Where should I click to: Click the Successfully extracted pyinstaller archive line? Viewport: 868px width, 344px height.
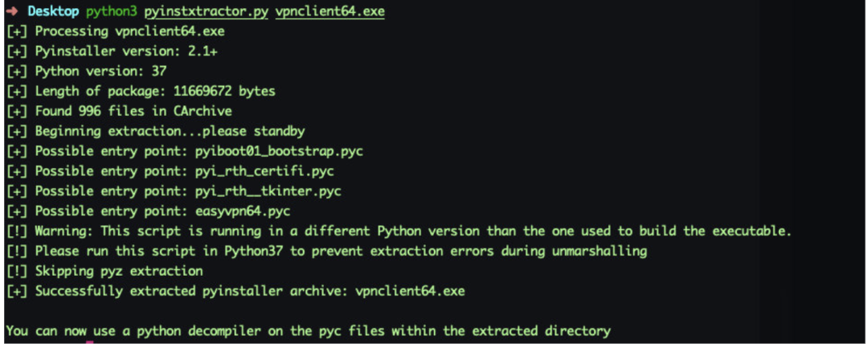(x=235, y=292)
